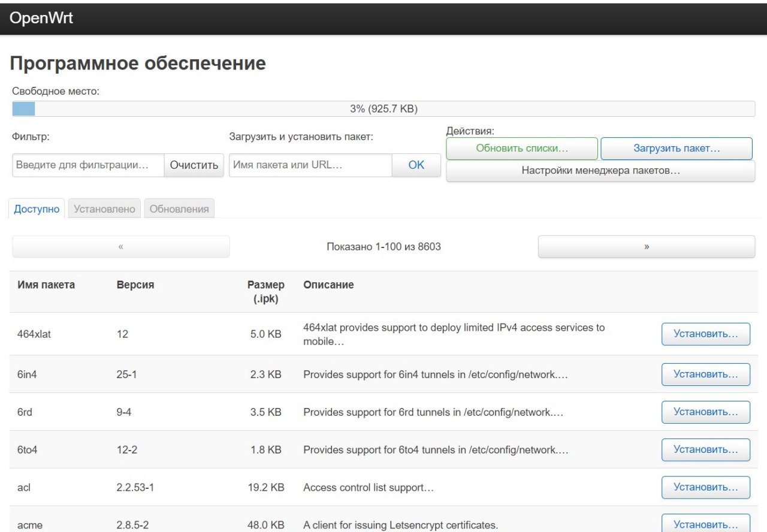Click version value 9-4

click(x=123, y=413)
